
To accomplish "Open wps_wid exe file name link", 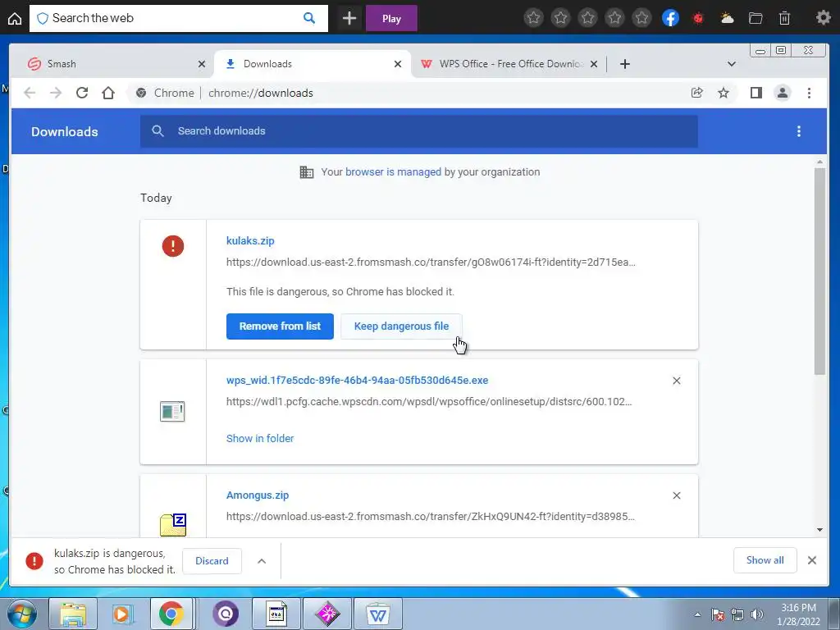I will click(357, 381).
